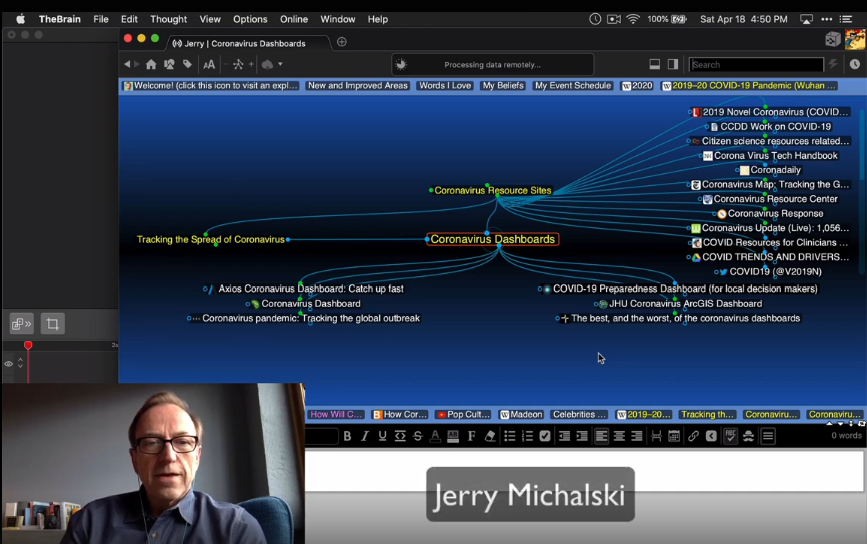Show the history clock icon
867x544 pixels.
tap(855, 64)
